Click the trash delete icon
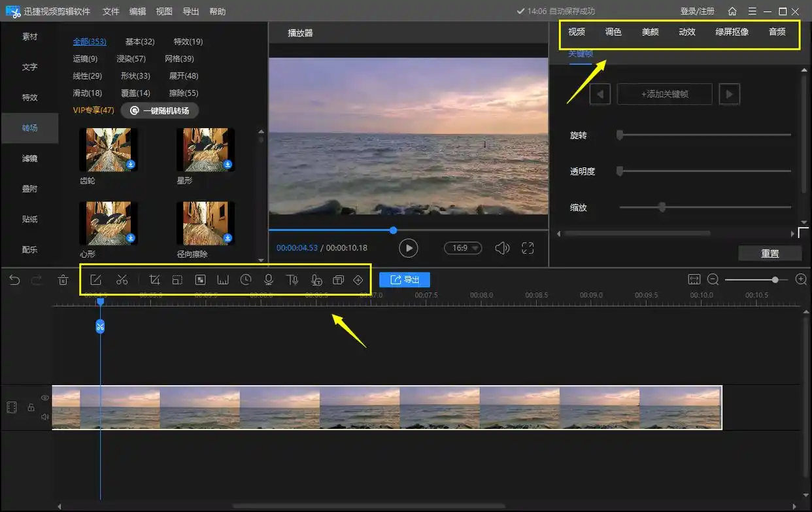Screen dimensions: 812x512 click(x=63, y=280)
